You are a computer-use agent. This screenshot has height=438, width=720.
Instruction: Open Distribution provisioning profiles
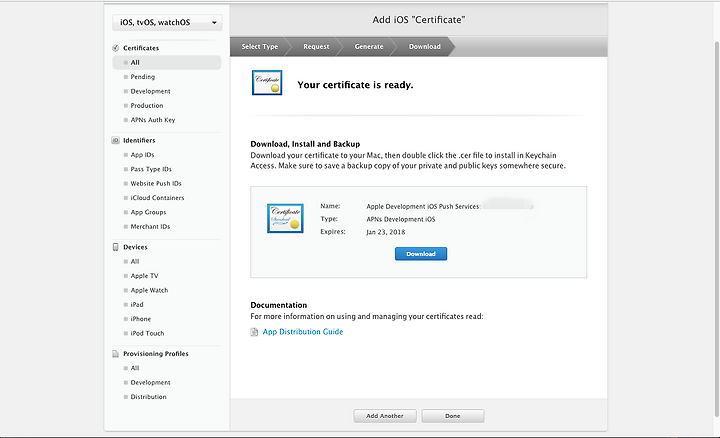click(148, 397)
